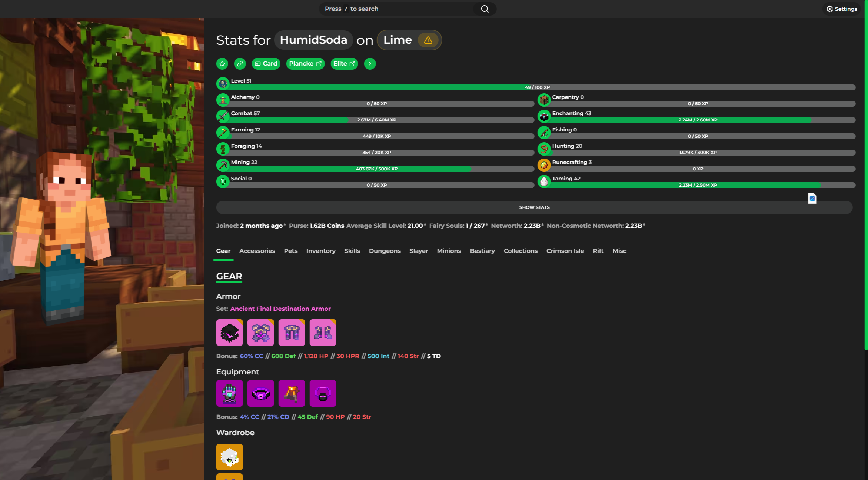Click the first wardrobe skull item

coord(229,457)
